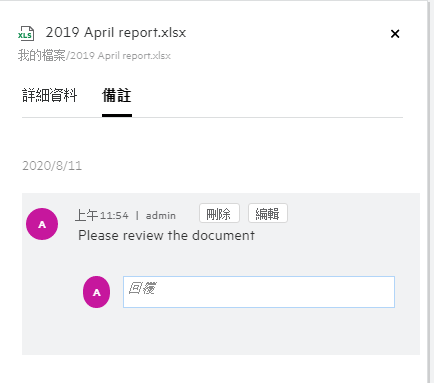Click the divider line under the tabs
This screenshot has height=383, width=434.
point(212,117)
